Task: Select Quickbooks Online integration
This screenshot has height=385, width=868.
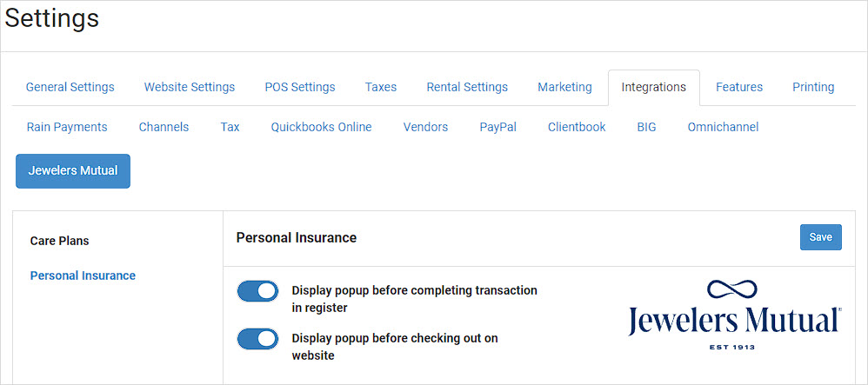Action: coord(321,127)
